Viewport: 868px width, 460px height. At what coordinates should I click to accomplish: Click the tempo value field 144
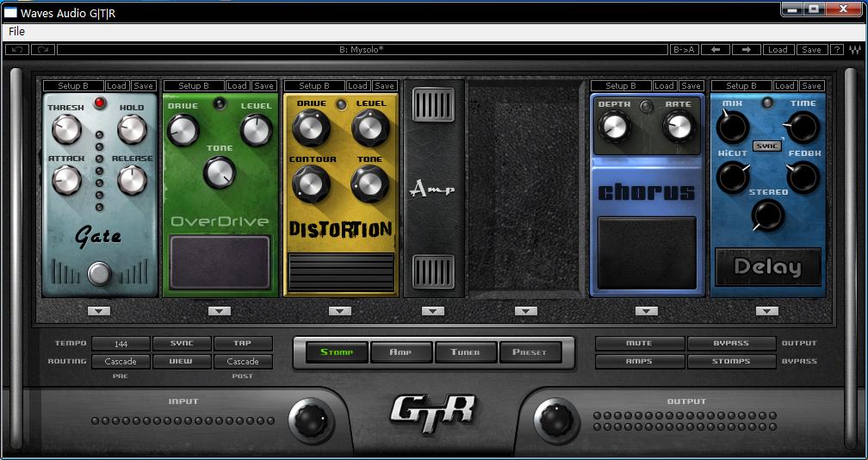click(121, 344)
